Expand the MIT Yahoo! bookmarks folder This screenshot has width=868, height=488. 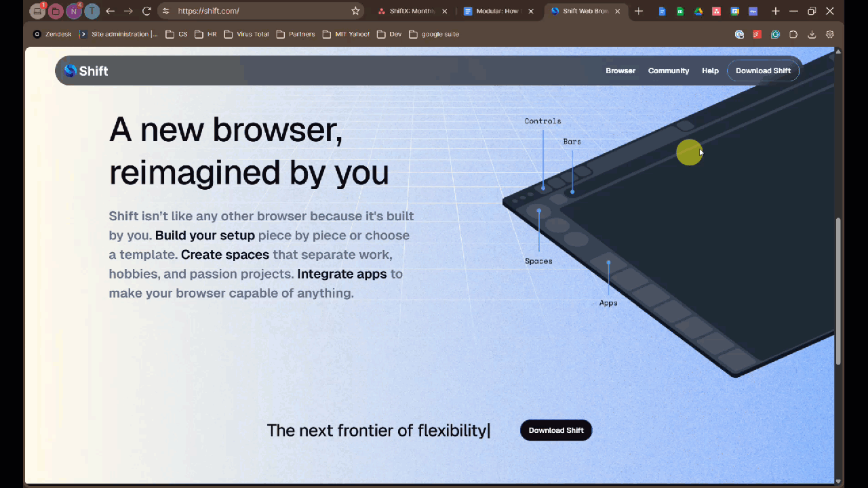pos(346,34)
